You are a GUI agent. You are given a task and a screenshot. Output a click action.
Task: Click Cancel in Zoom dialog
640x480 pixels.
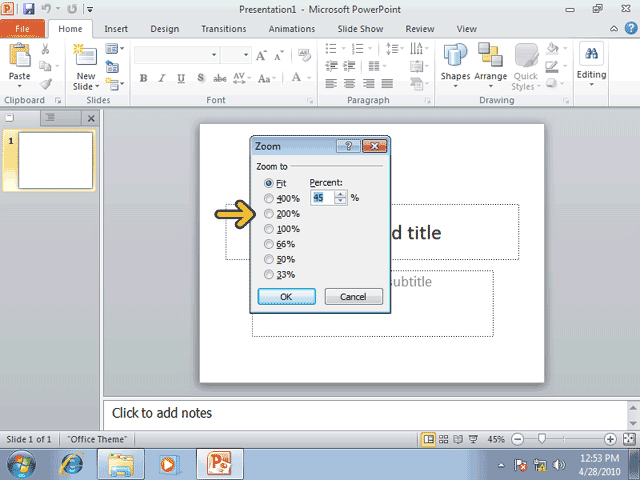(x=353, y=297)
